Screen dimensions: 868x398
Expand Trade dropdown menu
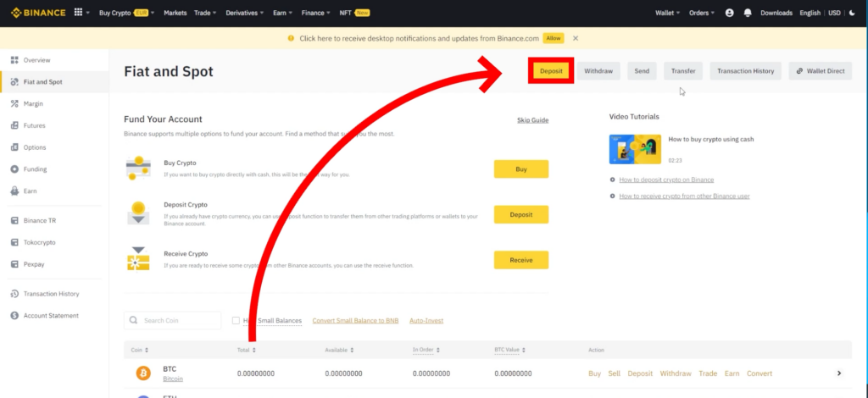[205, 13]
